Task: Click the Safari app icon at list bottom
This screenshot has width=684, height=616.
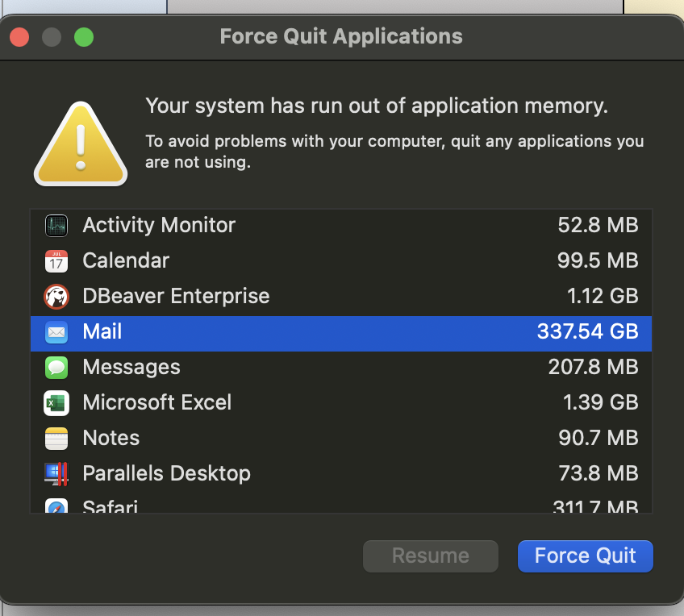Action: (56, 505)
